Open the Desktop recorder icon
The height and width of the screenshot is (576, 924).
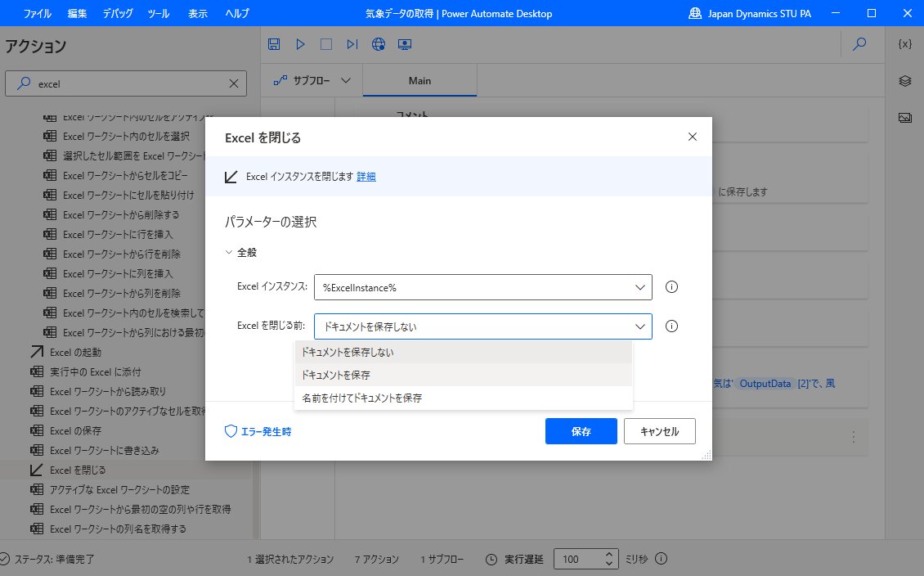point(405,44)
